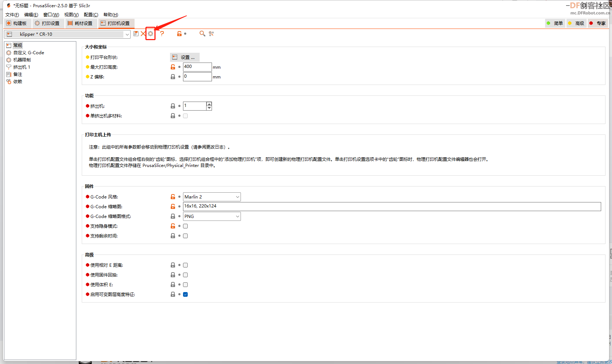Enable 支持剩余时间 checkbox
Viewport: 612px width, 364px height.
tap(186, 236)
